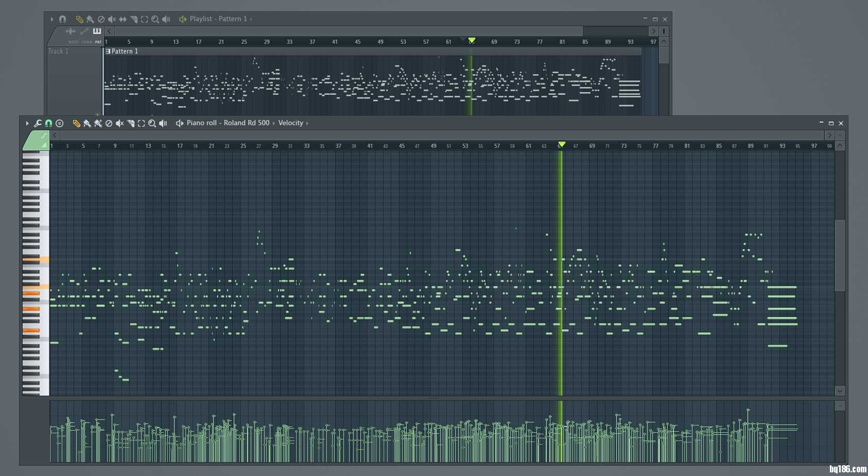Maximize the Piano roll window
This screenshot has width=868, height=476.
[x=831, y=123]
